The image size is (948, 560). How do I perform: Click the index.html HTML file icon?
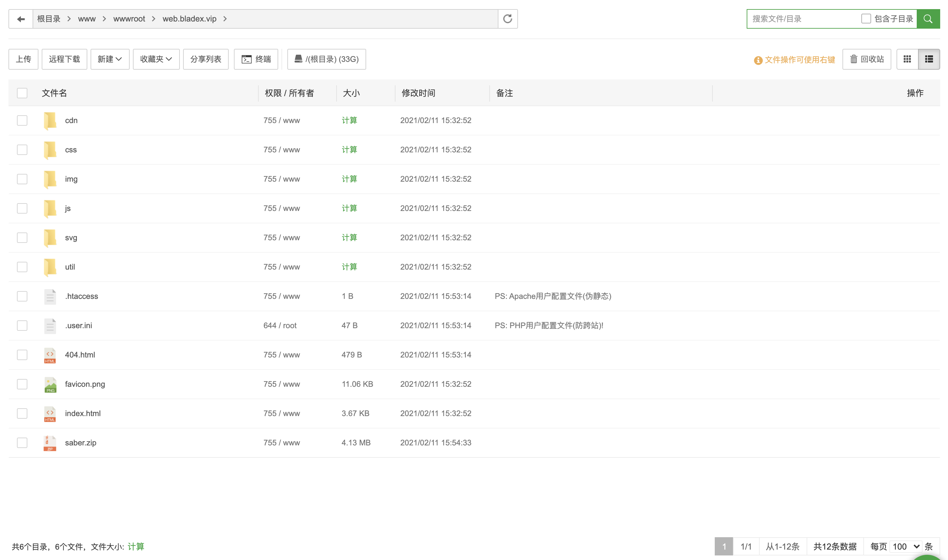(x=50, y=414)
